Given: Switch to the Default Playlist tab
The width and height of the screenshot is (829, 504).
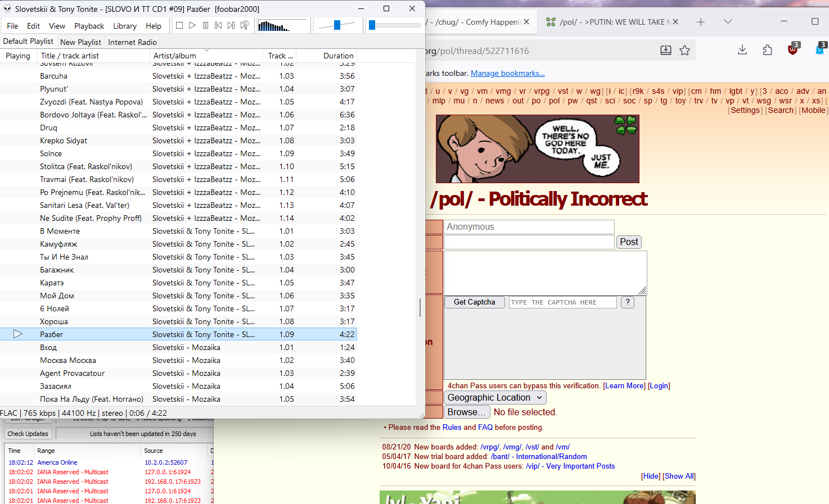Looking at the screenshot, I should click(x=28, y=42).
